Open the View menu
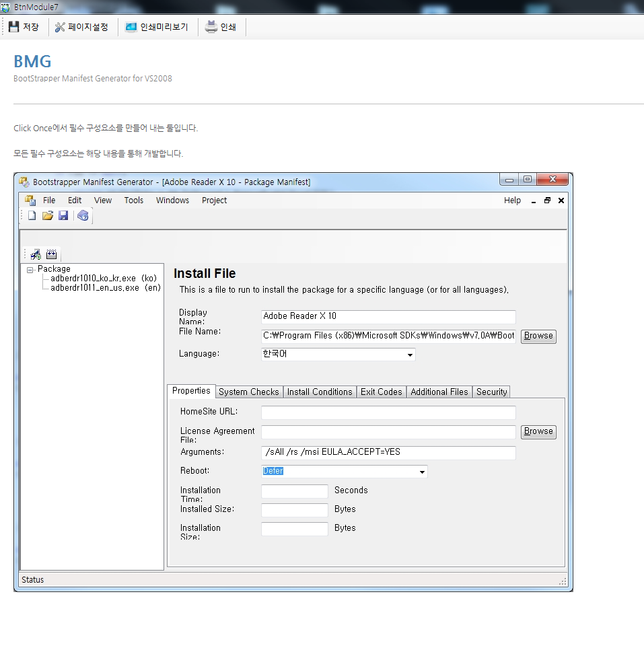This screenshot has height=656, width=644. tap(102, 201)
